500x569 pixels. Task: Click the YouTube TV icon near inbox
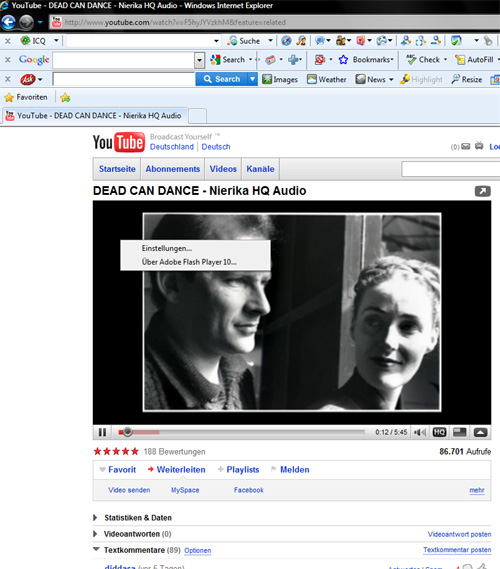[479, 146]
